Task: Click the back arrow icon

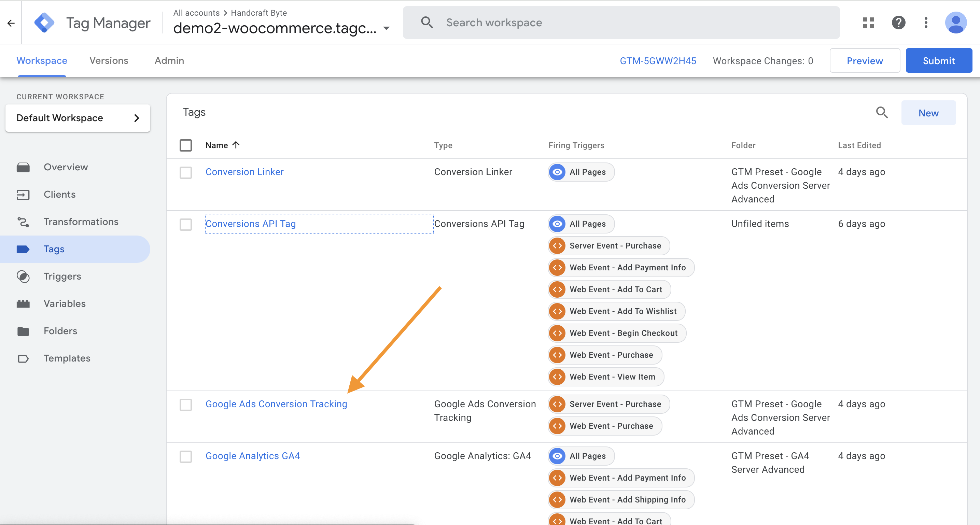Action: (11, 23)
